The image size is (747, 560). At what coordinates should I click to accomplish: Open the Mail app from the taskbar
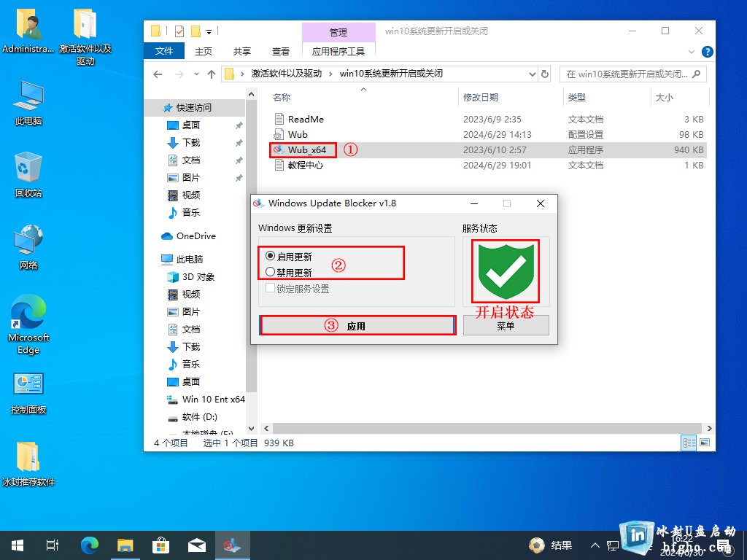[x=196, y=545]
